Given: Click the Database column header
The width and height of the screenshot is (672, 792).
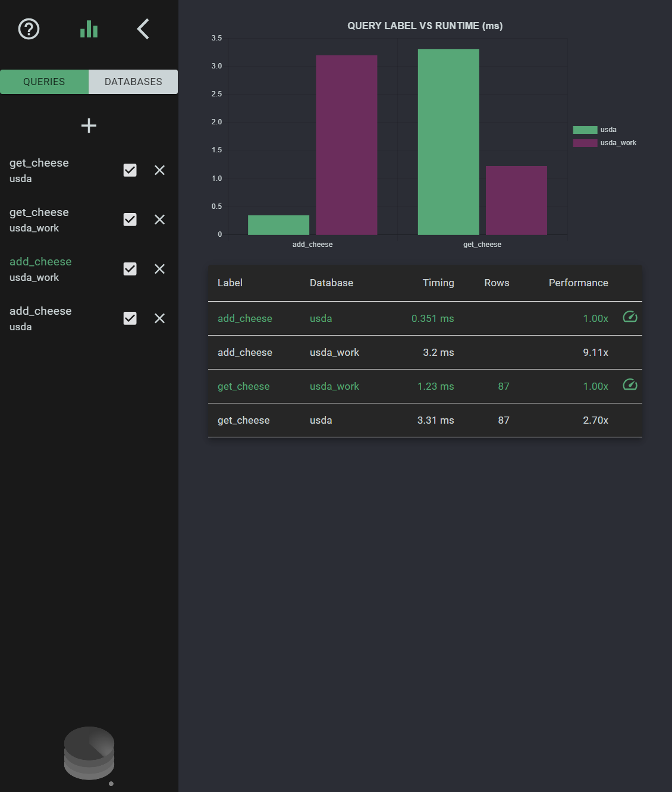Looking at the screenshot, I should tap(331, 283).
